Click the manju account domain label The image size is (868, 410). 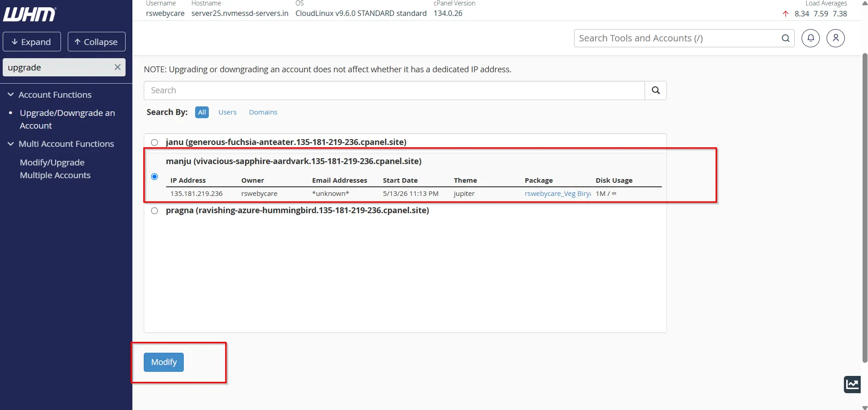pyautogui.click(x=294, y=161)
